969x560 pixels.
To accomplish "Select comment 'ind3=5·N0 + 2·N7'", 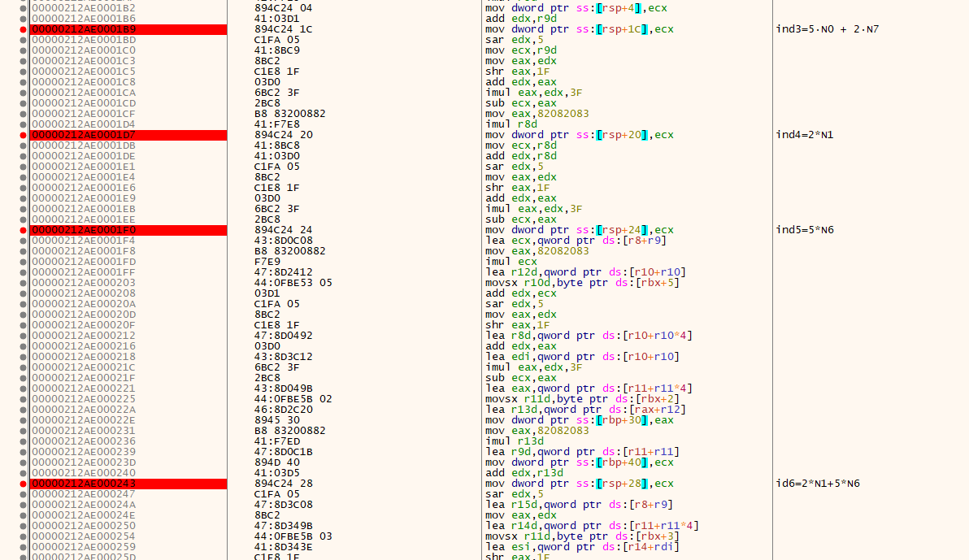I will tap(828, 29).
